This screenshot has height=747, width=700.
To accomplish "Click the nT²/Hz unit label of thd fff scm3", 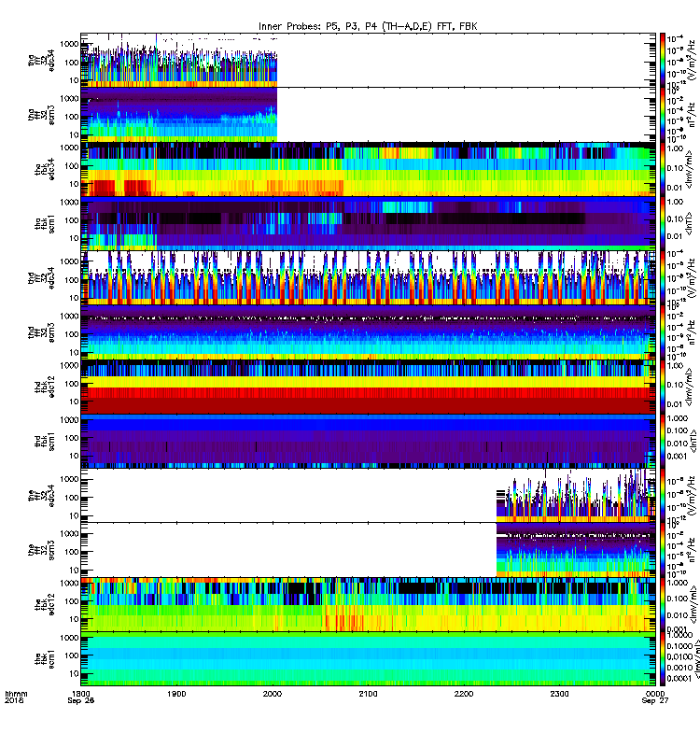I will pos(693,332).
